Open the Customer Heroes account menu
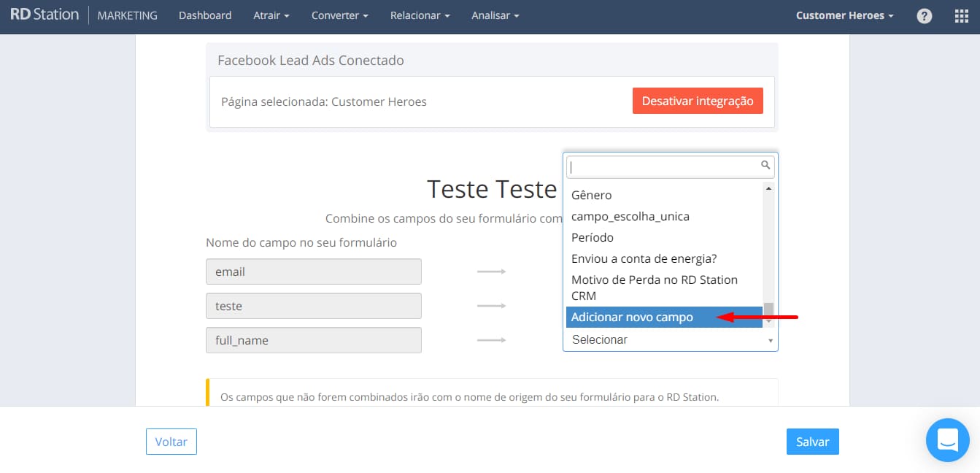This screenshot has width=980, height=473. click(x=844, y=15)
